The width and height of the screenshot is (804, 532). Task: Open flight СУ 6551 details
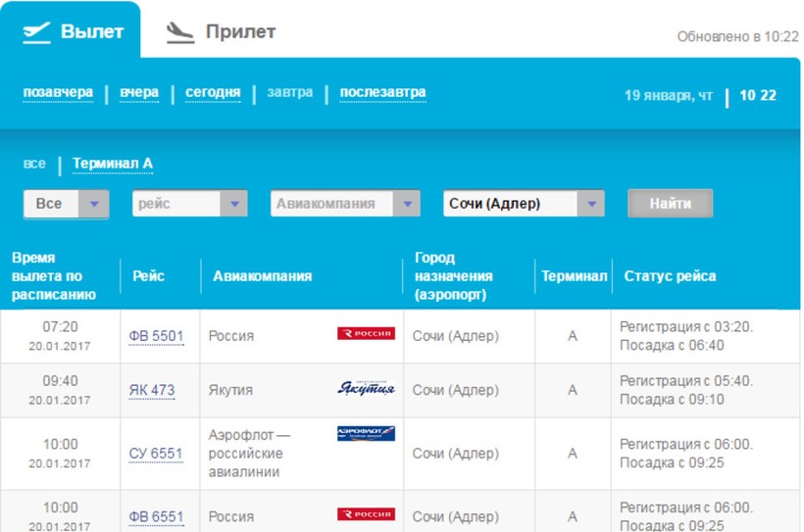click(156, 454)
